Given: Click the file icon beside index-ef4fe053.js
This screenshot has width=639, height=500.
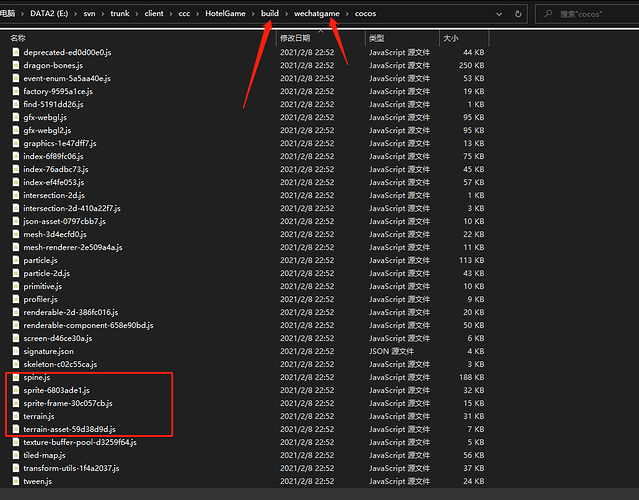Looking at the screenshot, I should (x=16, y=182).
